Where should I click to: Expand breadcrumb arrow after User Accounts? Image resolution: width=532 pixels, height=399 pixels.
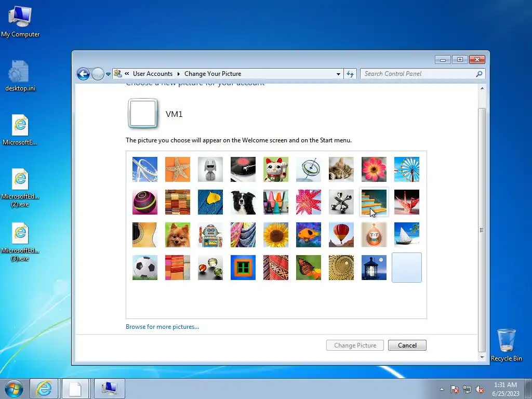(x=179, y=74)
